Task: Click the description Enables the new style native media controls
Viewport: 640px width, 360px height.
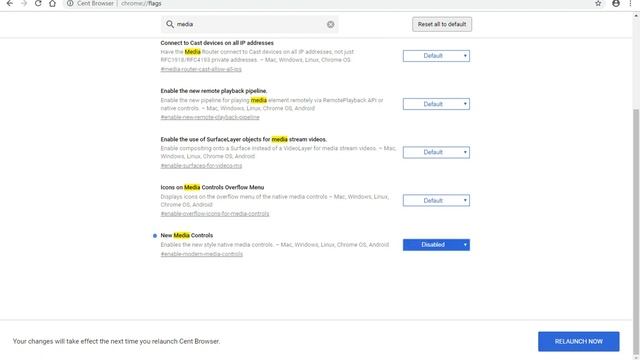Action: tap(274, 245)
